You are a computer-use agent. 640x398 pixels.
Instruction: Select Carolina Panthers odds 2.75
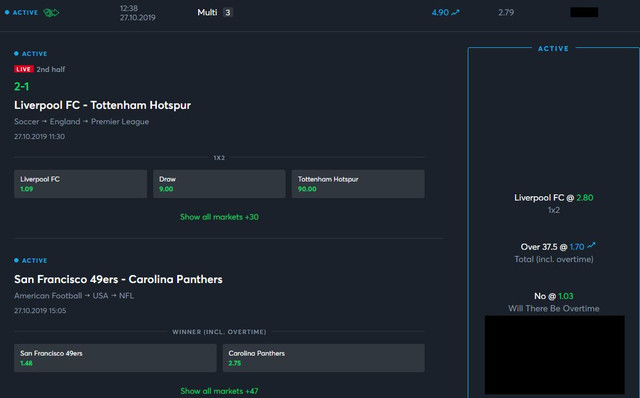[x=324, y=358]
